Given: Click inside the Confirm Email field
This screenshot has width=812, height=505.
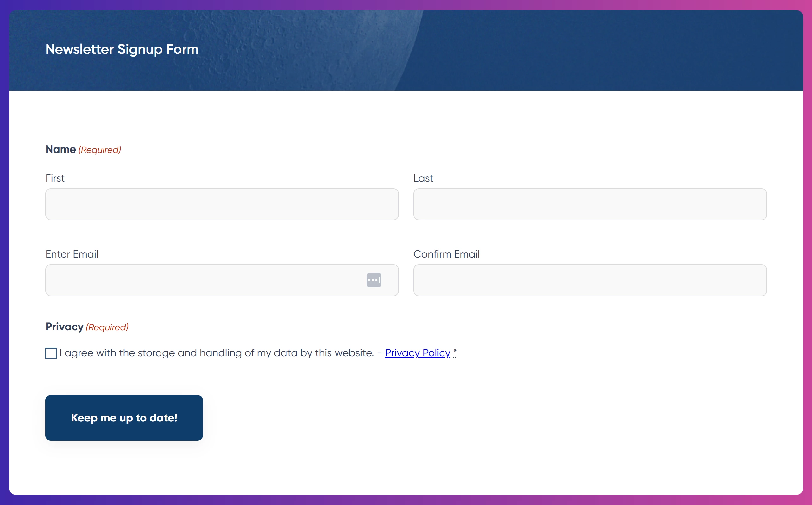Looking at the screenshot, I should coord(590,280).
